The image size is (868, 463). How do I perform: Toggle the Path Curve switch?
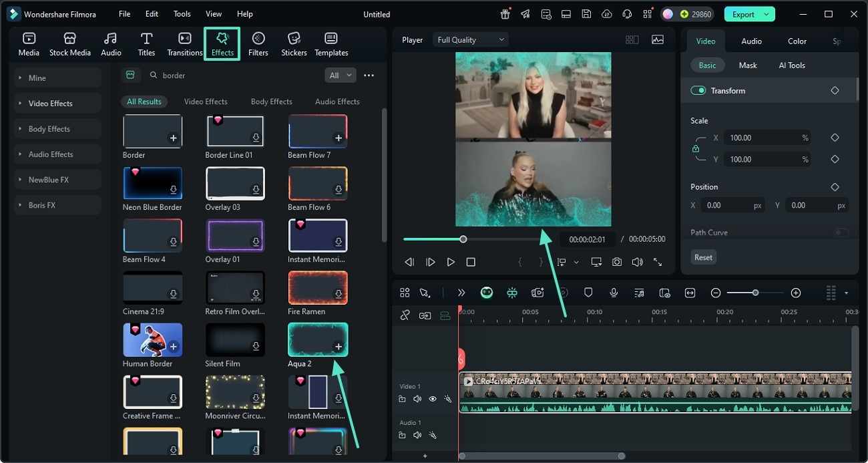(x=841, y=233)
